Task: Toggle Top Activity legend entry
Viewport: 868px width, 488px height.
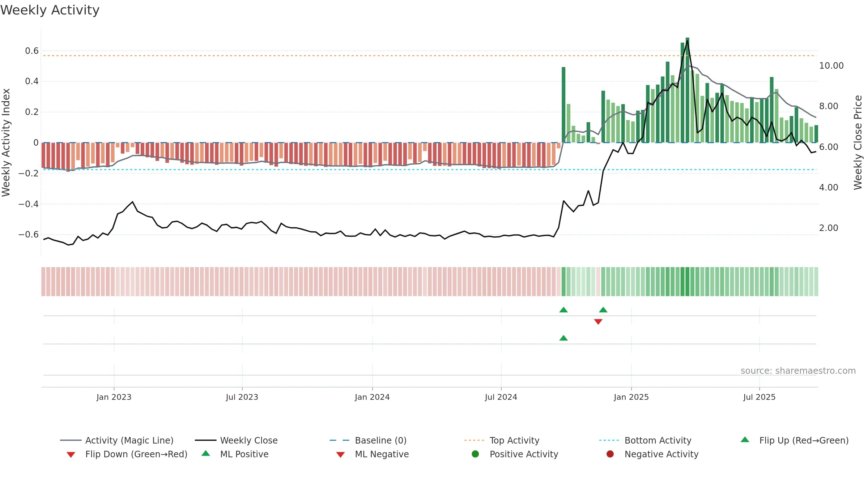Action: [x=502, y=440]
